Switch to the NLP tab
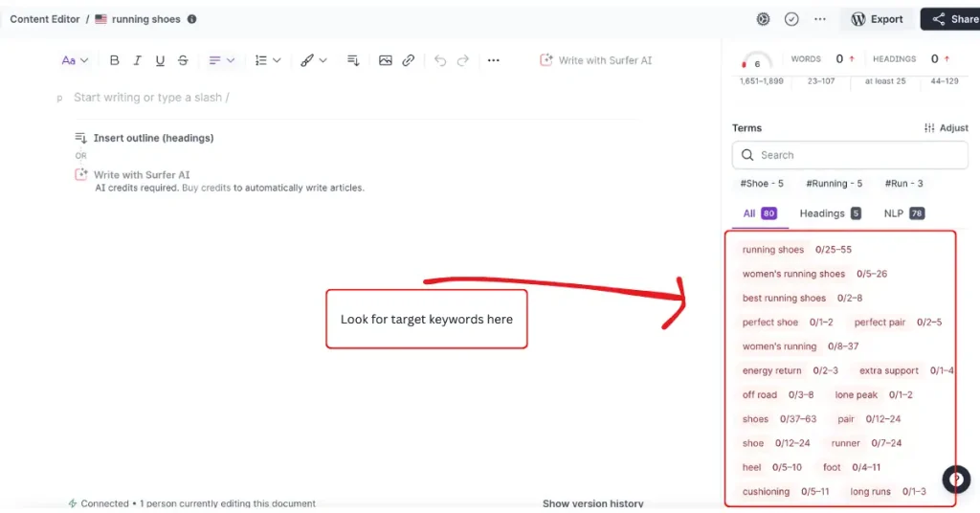 (x=903, y=213)
